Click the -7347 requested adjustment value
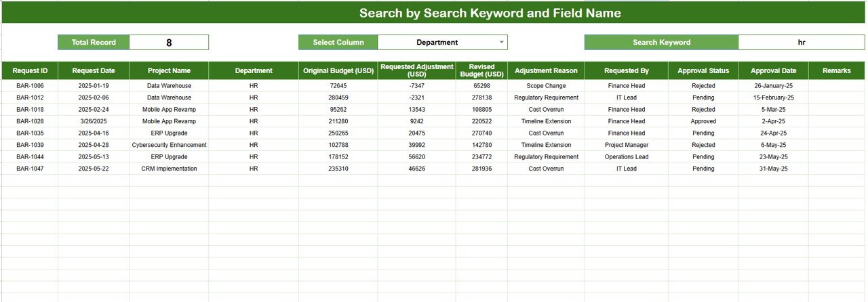 click(416, 86)
